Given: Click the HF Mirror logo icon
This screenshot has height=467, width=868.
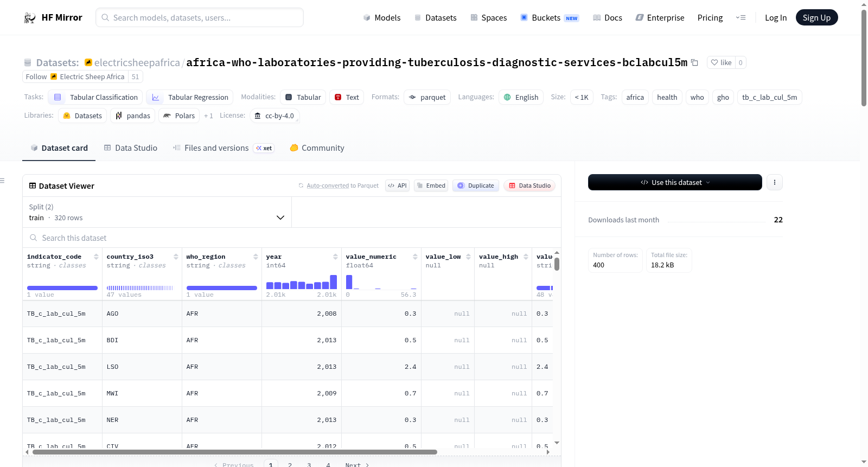Looking at the screenshot, I should (30, 18).
